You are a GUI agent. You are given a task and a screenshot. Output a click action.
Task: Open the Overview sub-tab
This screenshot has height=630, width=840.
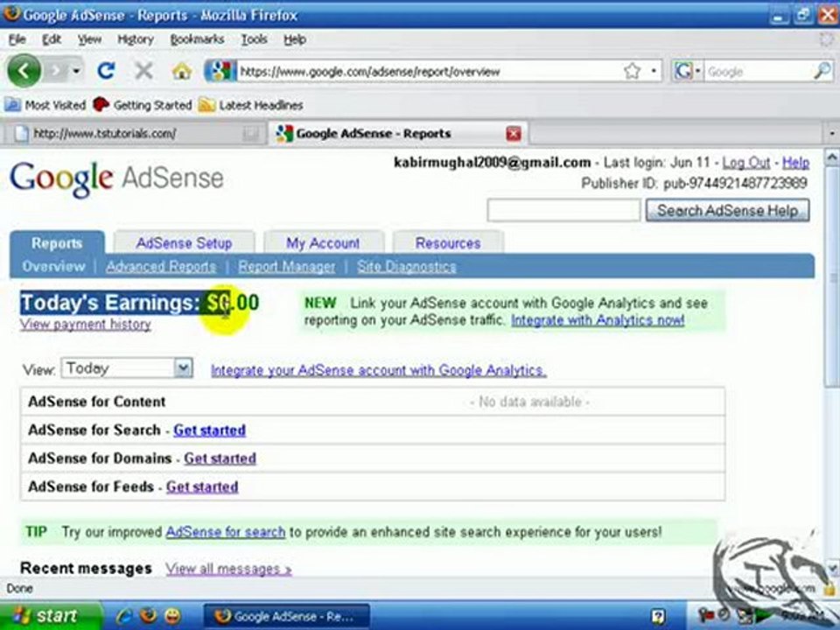coord(53,266)
